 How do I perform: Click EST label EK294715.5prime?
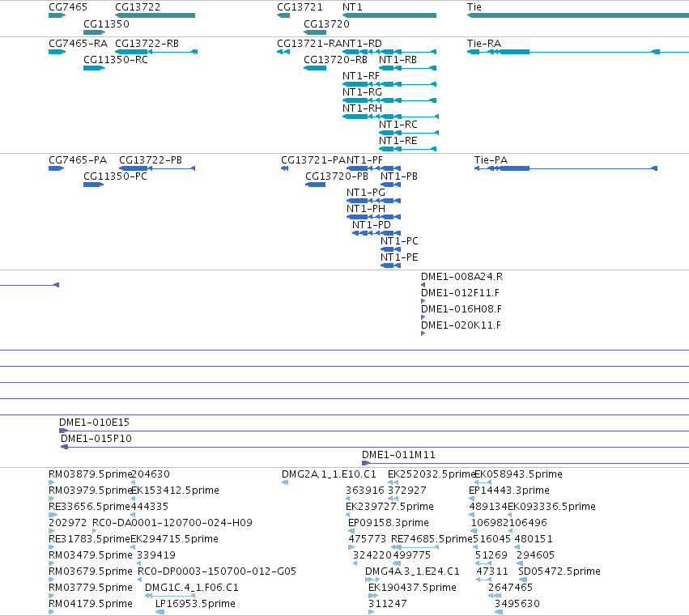[x=174, y=540]
